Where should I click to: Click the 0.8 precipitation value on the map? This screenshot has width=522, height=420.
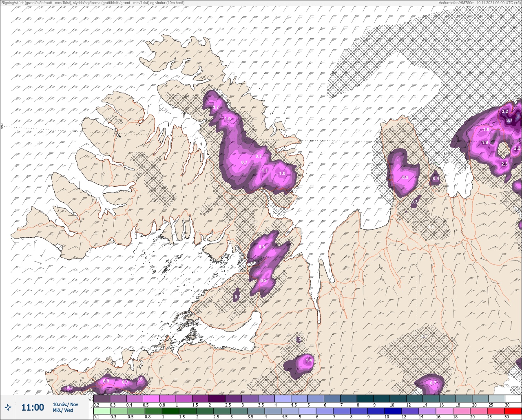405,178
